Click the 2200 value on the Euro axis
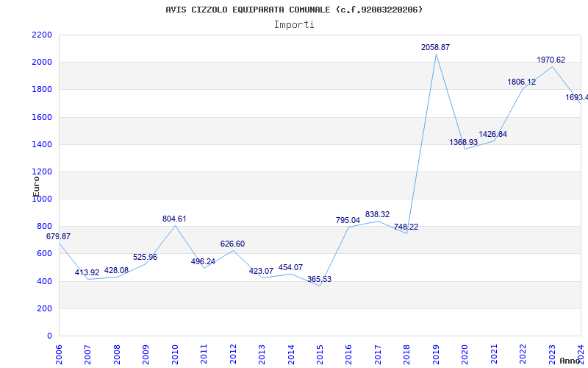Image resolution: width=588 pixels, height=368 pixels. tap(42, 35)
